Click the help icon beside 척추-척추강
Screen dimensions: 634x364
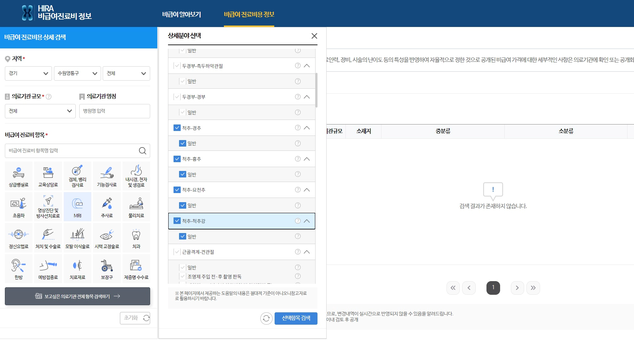(x=298, y=221)
